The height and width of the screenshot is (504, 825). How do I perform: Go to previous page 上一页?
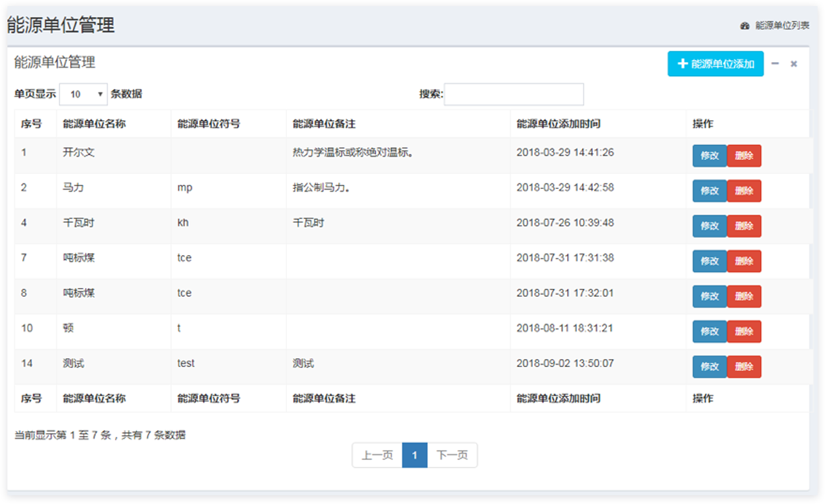tap(377, 455)
